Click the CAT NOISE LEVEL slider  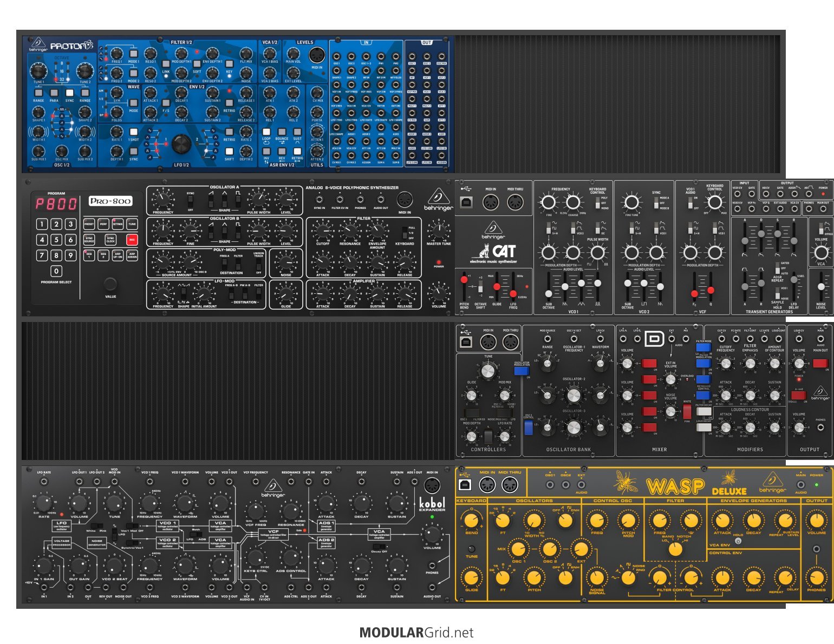[x=821, y=286]
